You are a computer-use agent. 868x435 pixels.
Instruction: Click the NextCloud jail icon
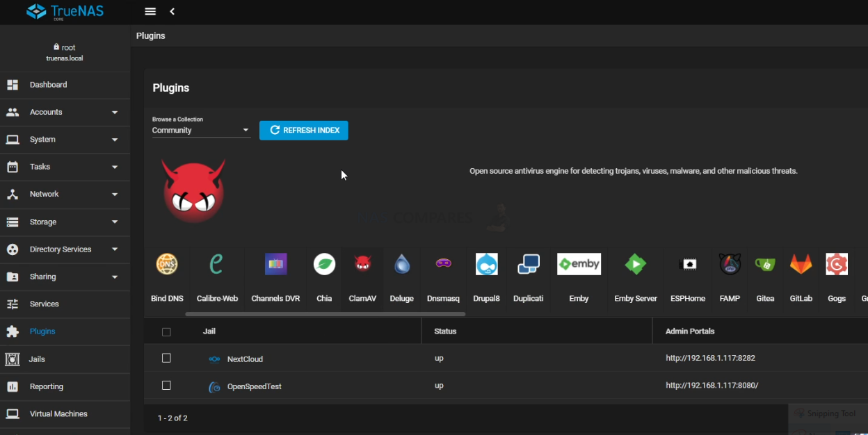pyautogui.click(x=215, y=359)
